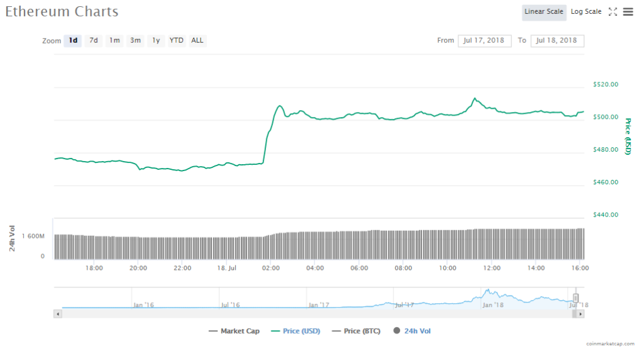Image resolution: width=644 pixels, height=351 pixels.
Task: Click the navigator right scroll arrow
Action: pos(580,313)
